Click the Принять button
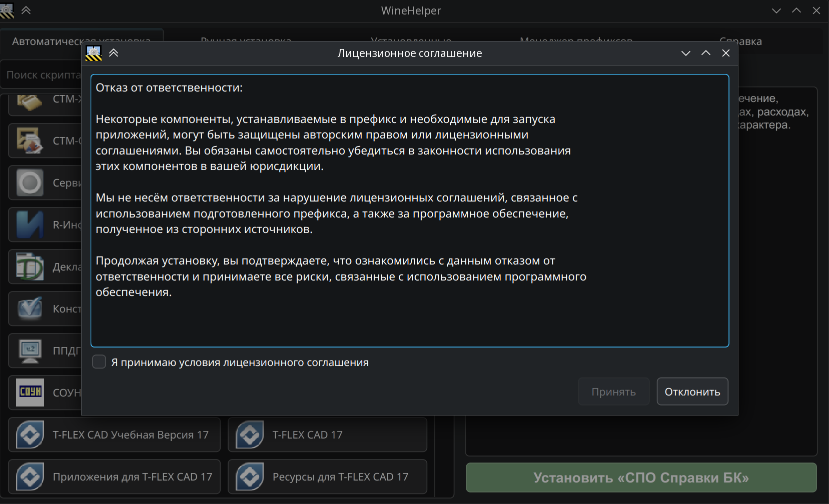 pyautogui.click(x=613, y=391)
